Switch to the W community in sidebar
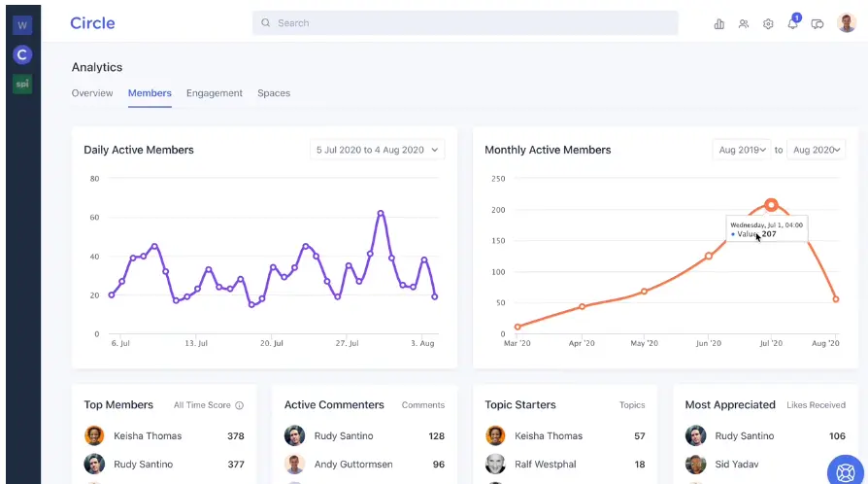The width and height of the screenshot is (868, 484). [22, 25]
